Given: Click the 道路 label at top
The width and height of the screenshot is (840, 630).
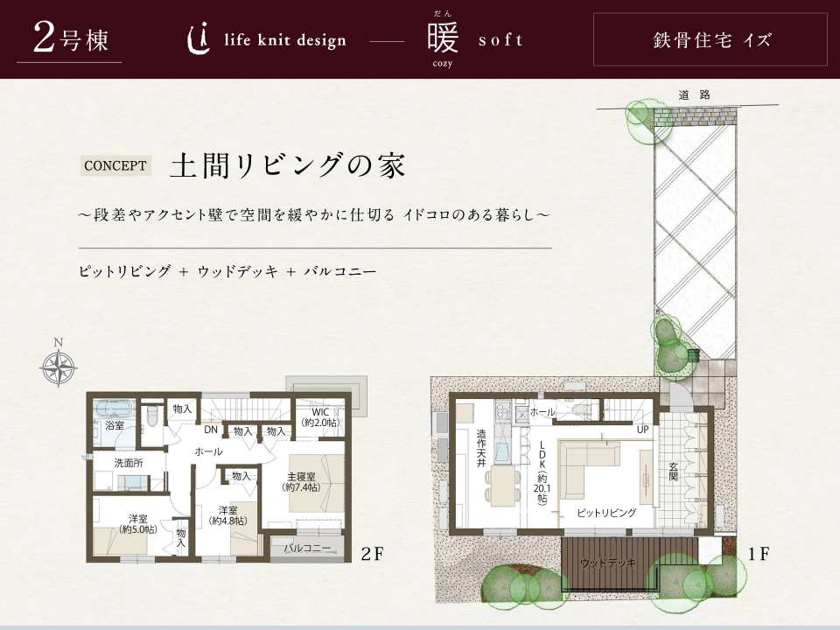Looking at the screenshot, I should (x=694, y=94).
